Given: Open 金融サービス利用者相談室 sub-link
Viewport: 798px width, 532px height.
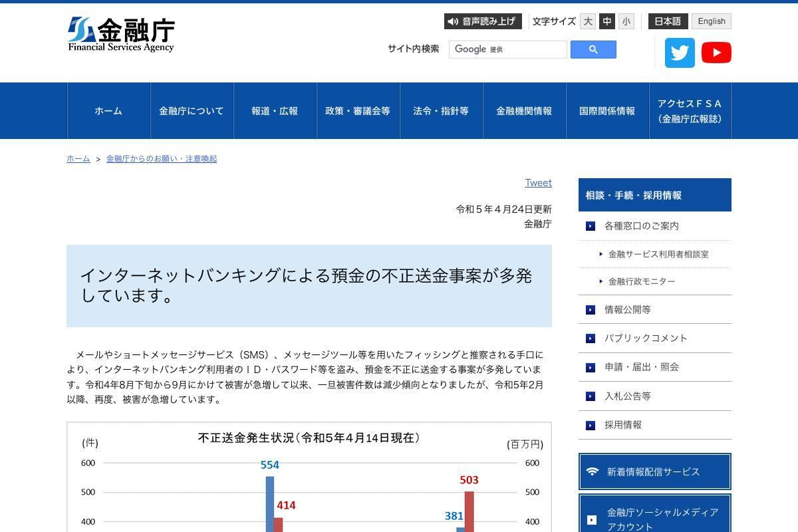Looking at the screenshot, I should pyautogui.click(x=658, y=254).
